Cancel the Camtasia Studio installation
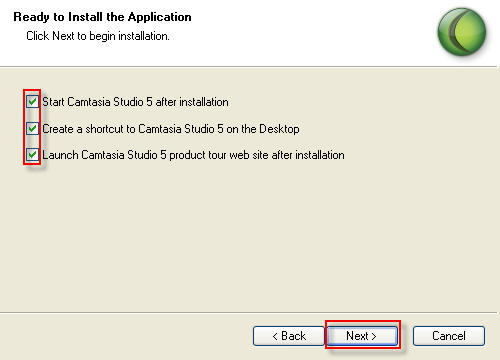 tap(449, 336)
